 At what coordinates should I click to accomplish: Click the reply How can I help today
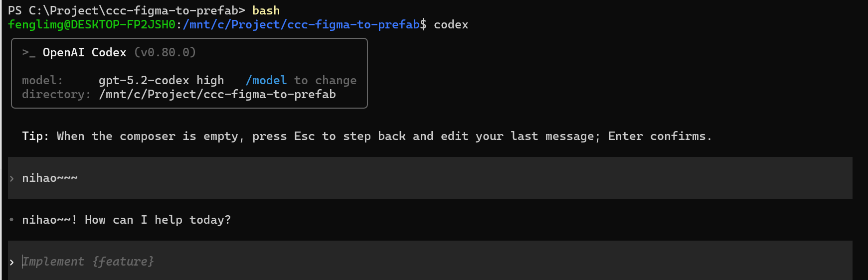158,220
